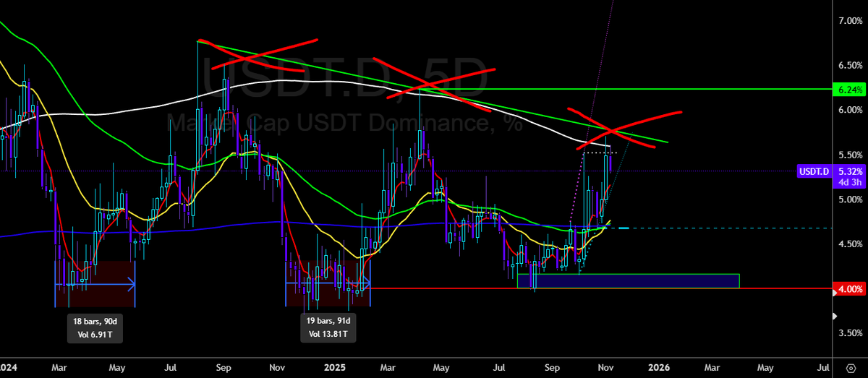Click the 4d 3h bar countdown label
868x378 pixels.
click(x=848, y=182)
